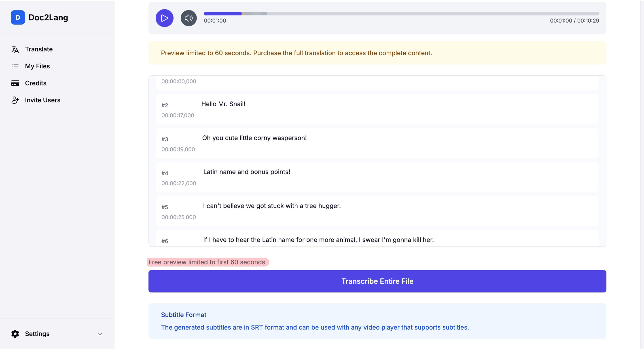The image size is (644, 349).
Task: Click Transcribe Entire File
Action: (377, 281)
